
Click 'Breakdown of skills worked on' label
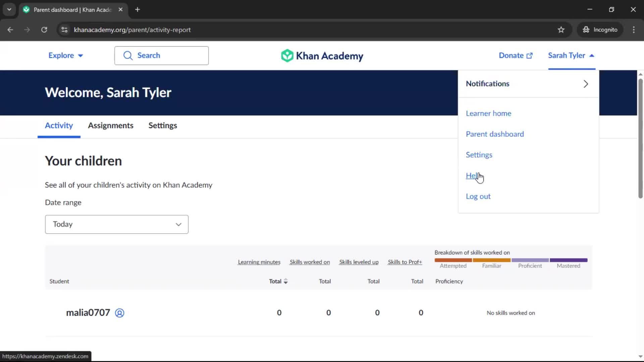472,252
